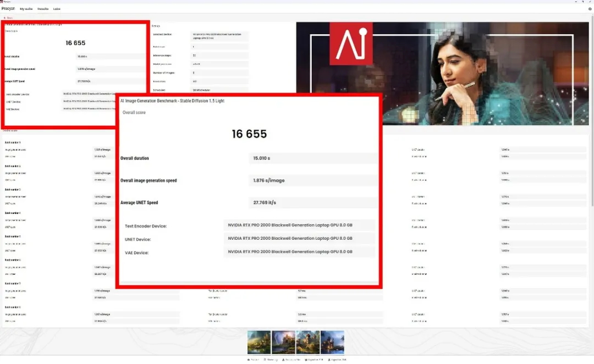Viewport: 594px width, 364px height.
Task: Click the Procyon app icon in title bar
Action: click(x=2, y=2)
